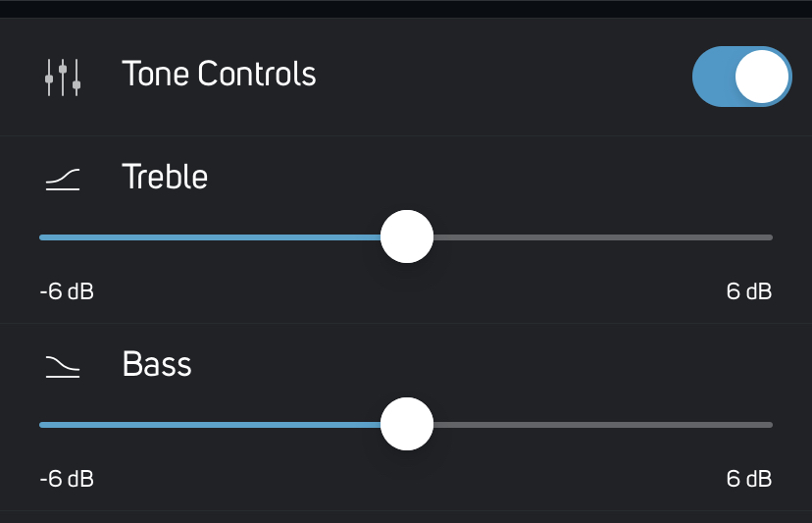Select the Bass -6 dB minimum label
This screenshot has width=812, height=523.
67,479
